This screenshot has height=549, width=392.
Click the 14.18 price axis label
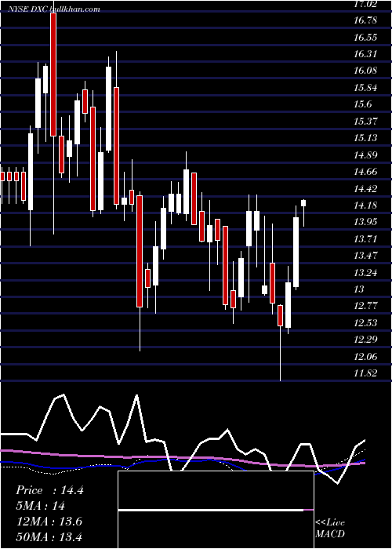[366, 205]
